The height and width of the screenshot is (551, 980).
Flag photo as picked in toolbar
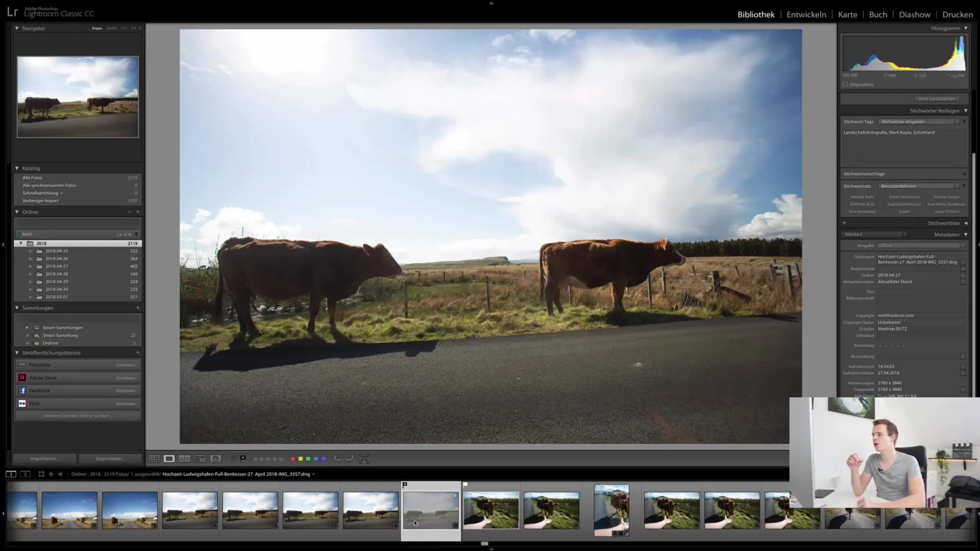(234, 459)
